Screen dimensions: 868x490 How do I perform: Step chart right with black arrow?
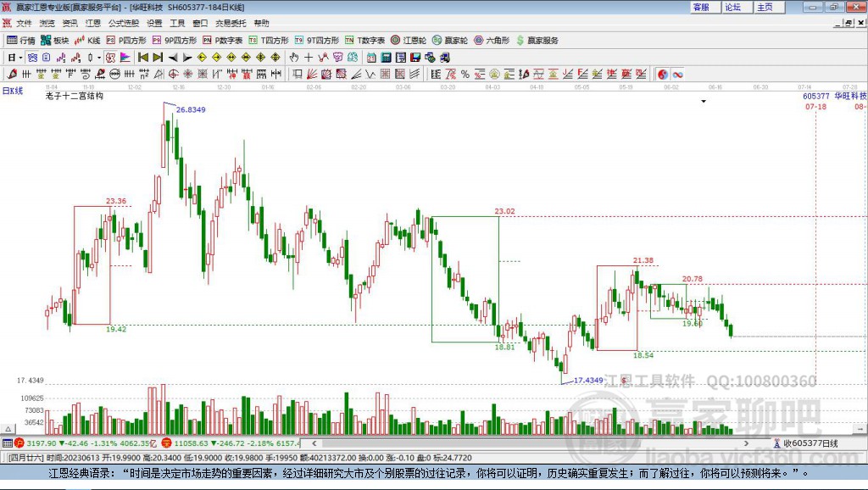(187, 58)
